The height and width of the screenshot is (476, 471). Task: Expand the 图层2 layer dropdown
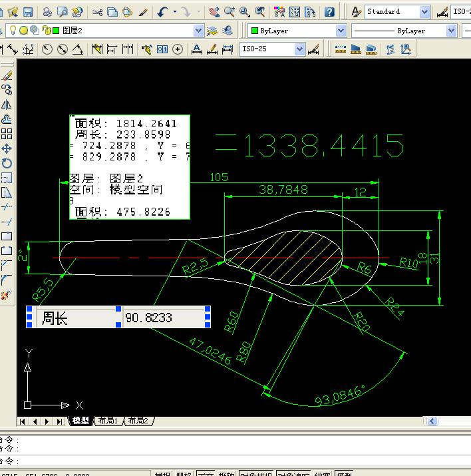(x=198, y=31)
